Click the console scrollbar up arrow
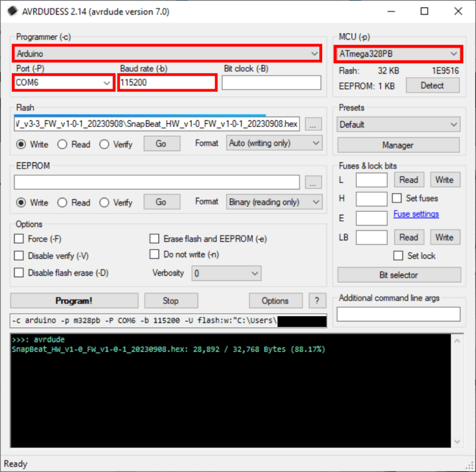This screenshot has height=472, width=476. coord(457,341)
